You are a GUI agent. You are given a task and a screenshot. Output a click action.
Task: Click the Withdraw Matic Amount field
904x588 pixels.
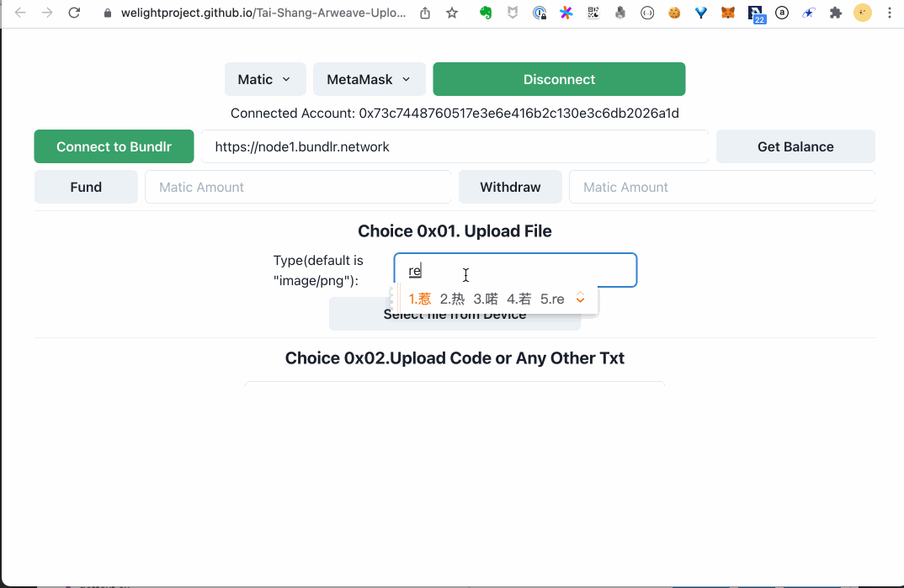click(721, 187)
